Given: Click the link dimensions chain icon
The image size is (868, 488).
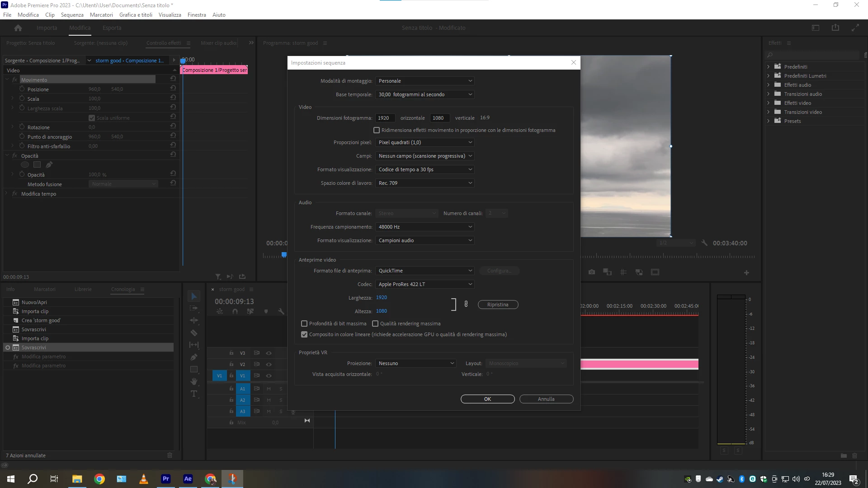Looking at the screenshot, I should [x=466, y=304].
